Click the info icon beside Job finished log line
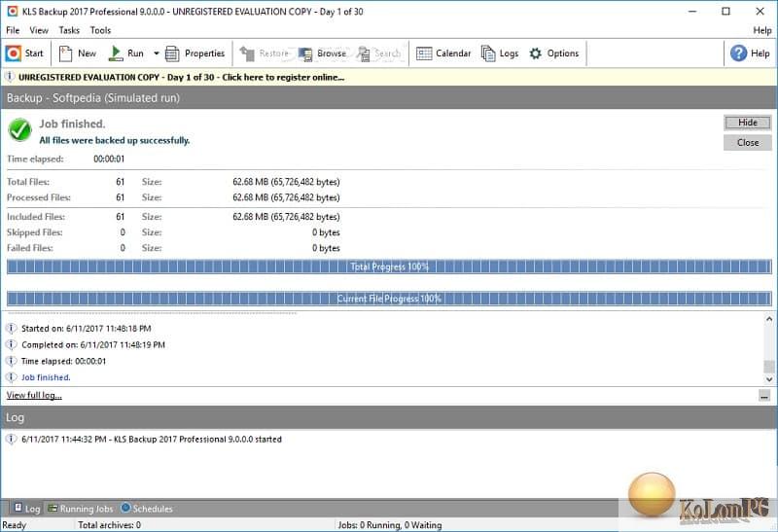The image size is (778, 532). tap(11, 377)
